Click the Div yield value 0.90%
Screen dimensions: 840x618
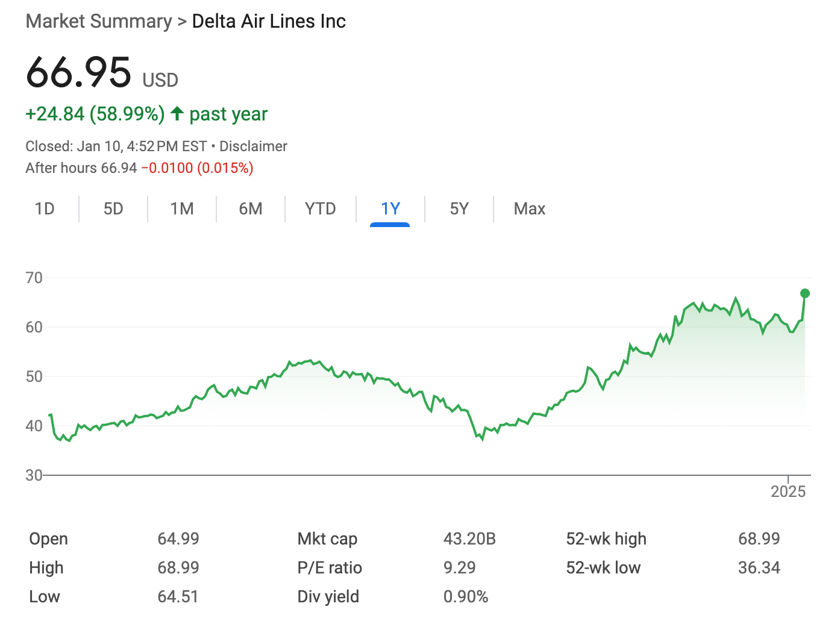click(466, 596)
